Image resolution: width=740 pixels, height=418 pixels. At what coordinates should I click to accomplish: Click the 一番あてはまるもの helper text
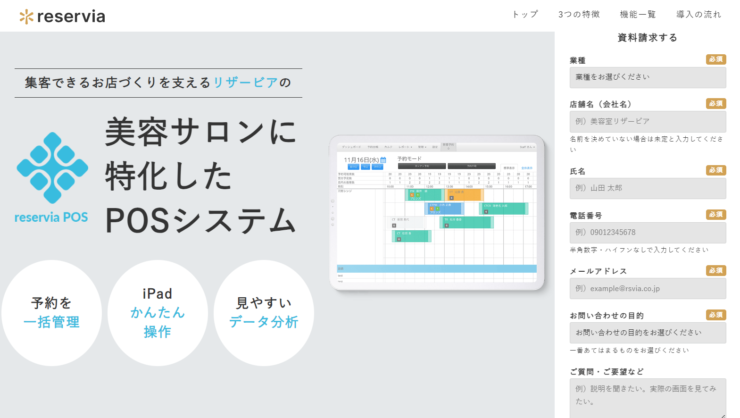[629, 350]
